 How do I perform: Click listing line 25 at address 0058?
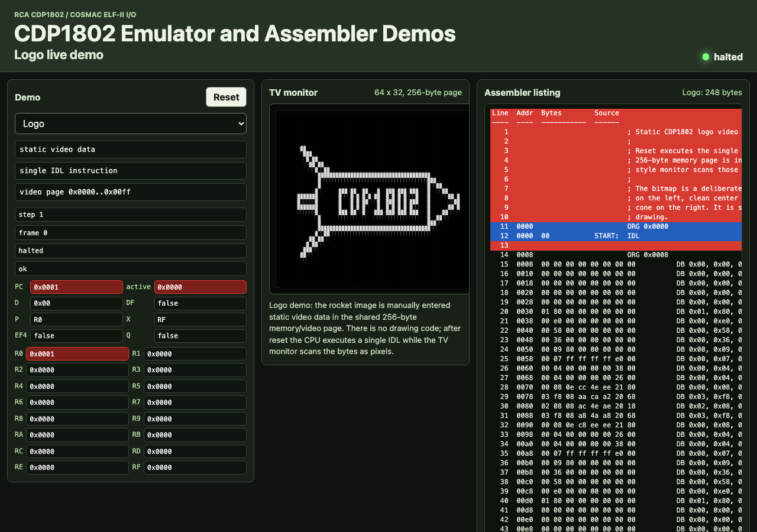pos(616,359)
